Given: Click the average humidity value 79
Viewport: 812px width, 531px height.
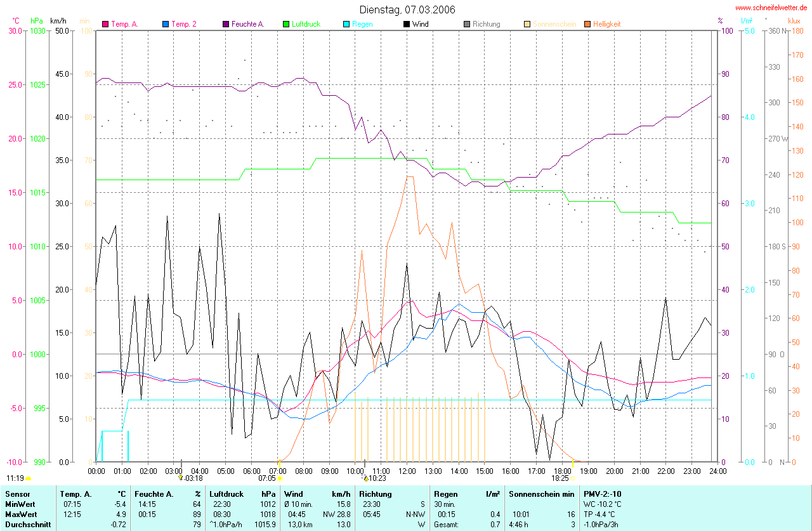Looking at the screenshot, I should pos(197,525).
